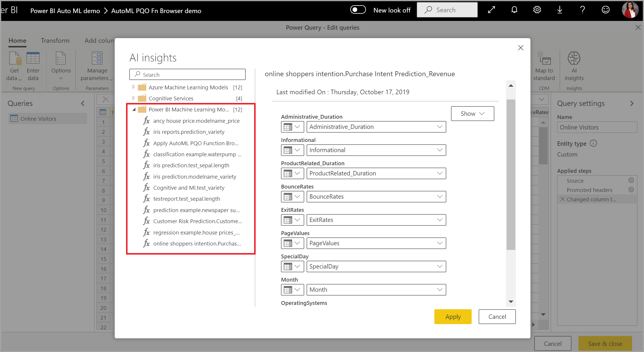Open the Month column dropdown
The width and height of the screenshot is (644, 352).
(441, 289)
